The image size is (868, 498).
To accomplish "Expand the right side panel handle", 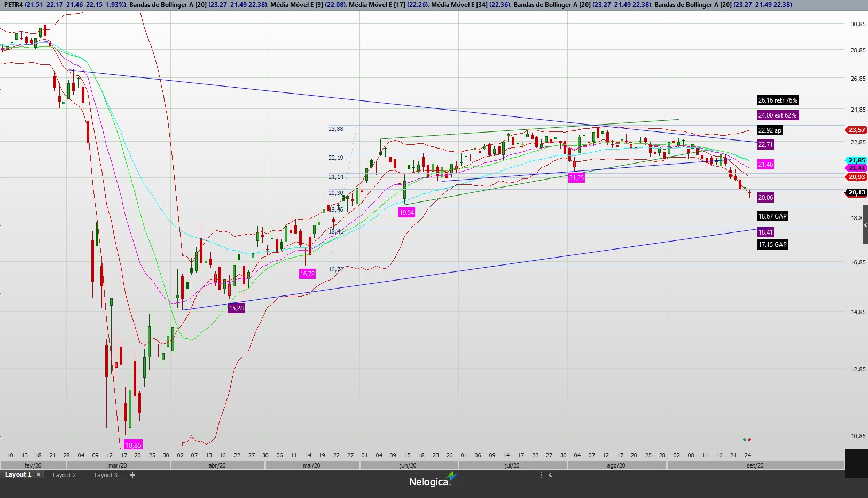I will pyautogui.click(x=865, y=225).
